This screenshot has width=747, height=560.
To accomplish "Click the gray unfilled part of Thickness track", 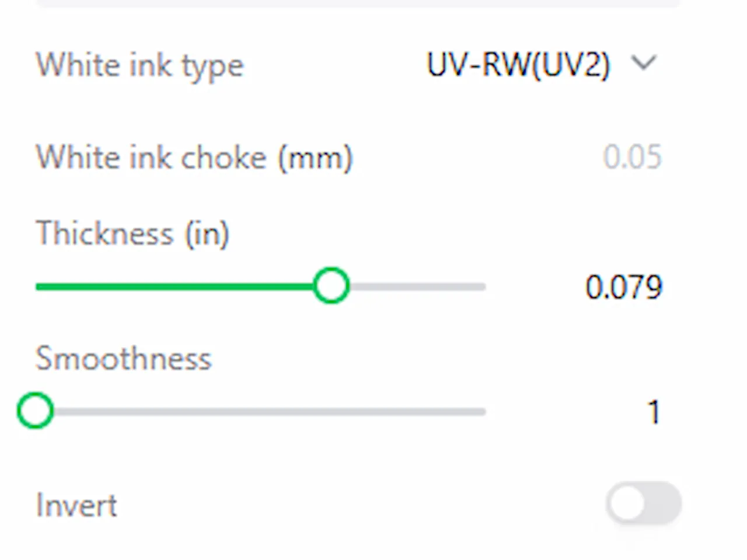I will [417, 286].
